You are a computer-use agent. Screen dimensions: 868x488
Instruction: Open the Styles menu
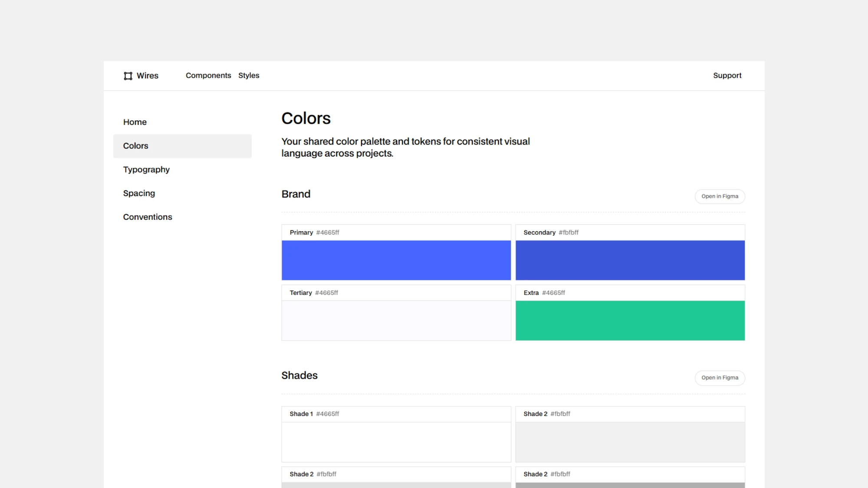pos(248,75)
